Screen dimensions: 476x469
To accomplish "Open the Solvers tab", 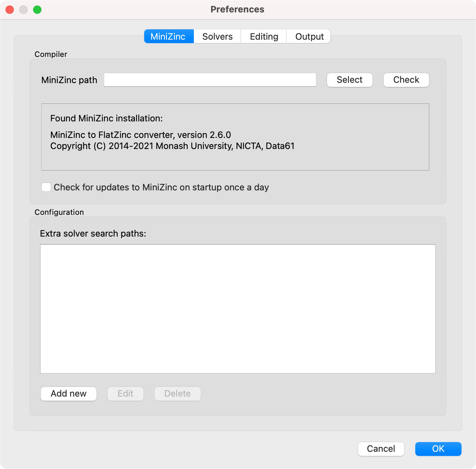I will coord(217,36).
